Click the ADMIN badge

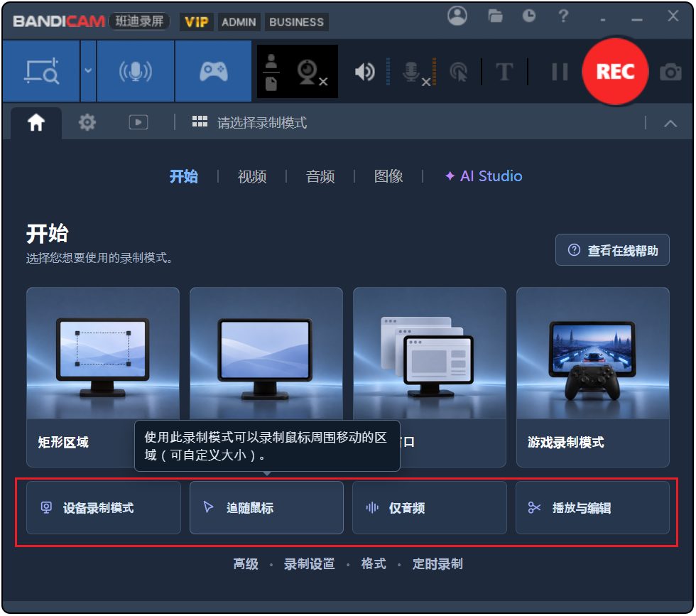(239, 22)
